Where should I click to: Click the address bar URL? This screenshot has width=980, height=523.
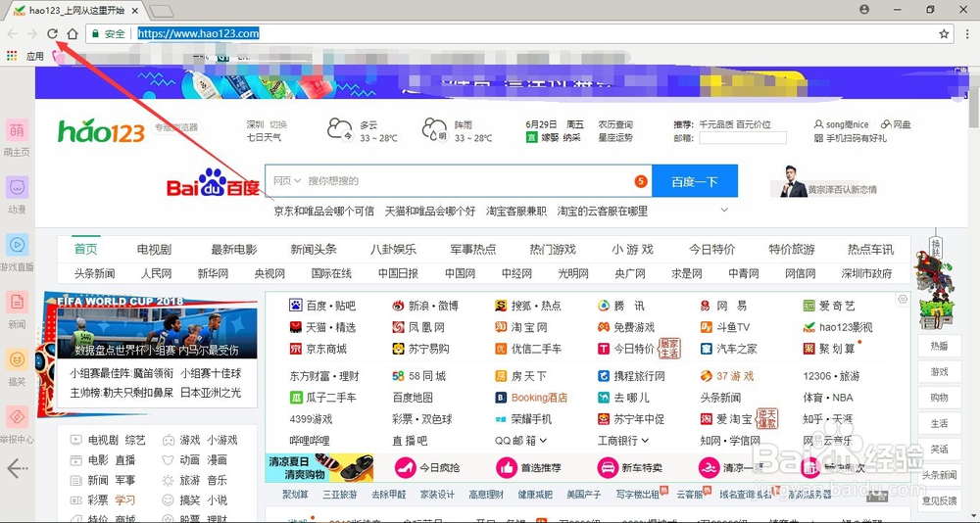click(198, 33)
